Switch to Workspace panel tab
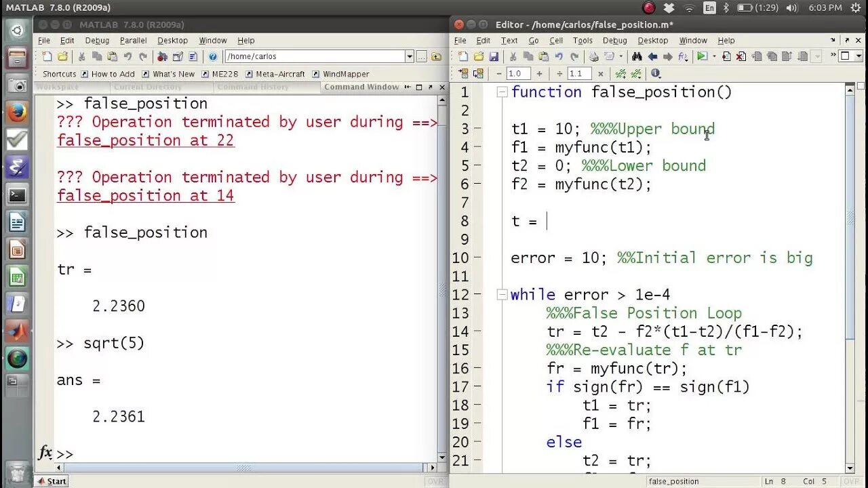868x488 pixels. pos(58,87)
